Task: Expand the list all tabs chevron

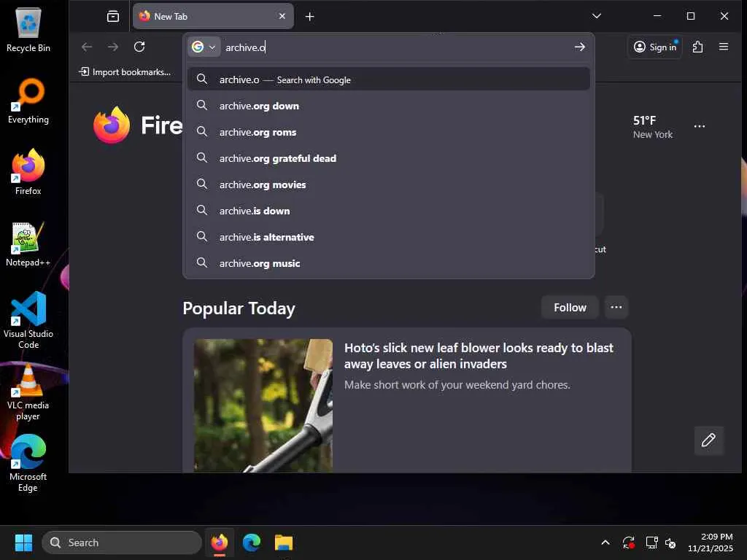Action: click(597, 16)
